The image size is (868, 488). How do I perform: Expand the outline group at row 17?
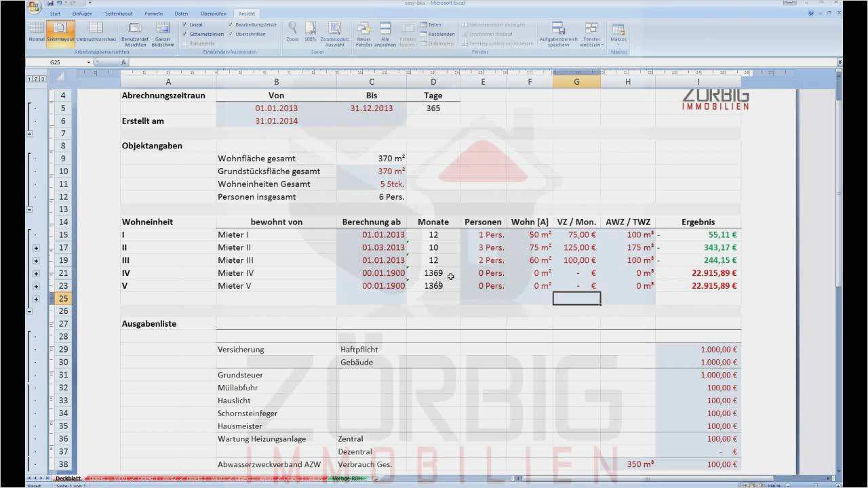point(36,248)
